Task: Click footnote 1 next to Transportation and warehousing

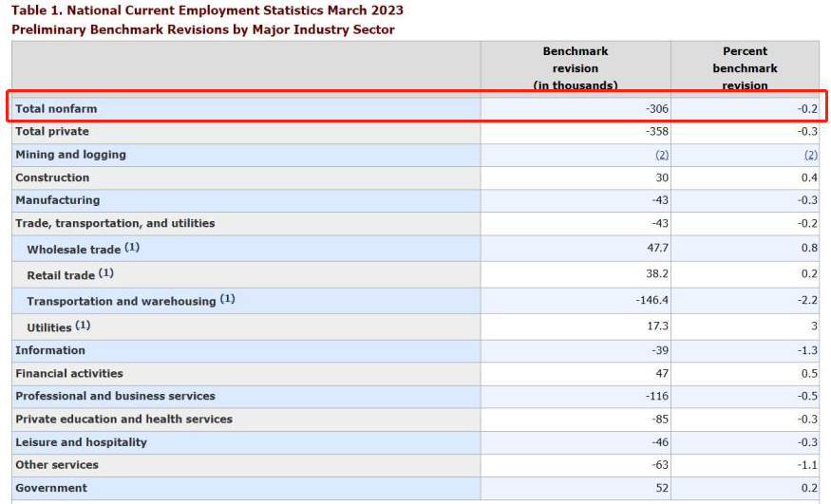Action: 227,299
